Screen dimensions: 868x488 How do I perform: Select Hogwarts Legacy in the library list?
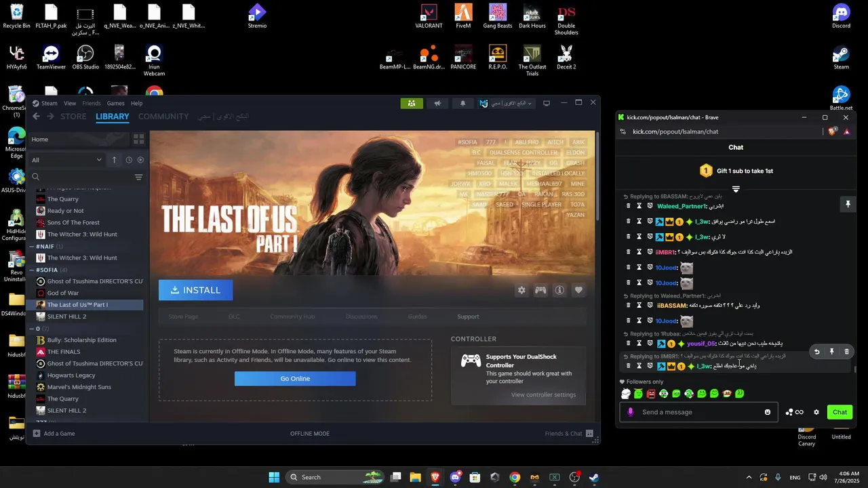(89, 375)
